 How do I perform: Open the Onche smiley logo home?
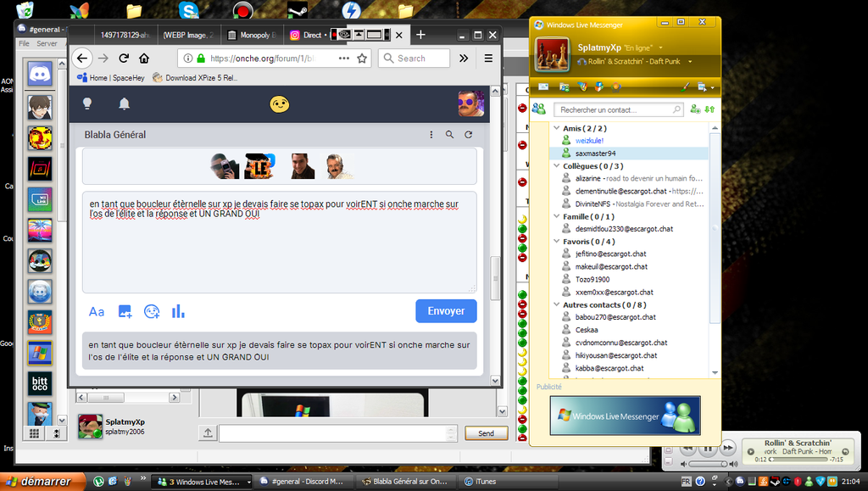(280, 104)
